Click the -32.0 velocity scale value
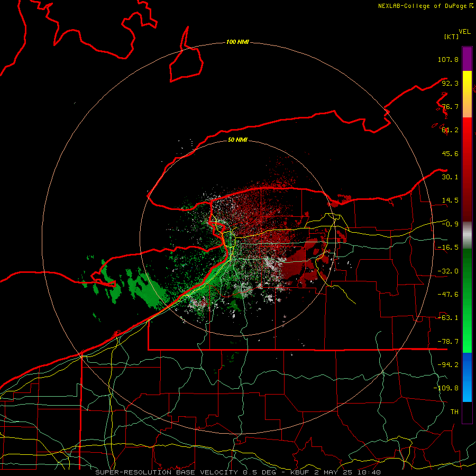 click(448, 271)
